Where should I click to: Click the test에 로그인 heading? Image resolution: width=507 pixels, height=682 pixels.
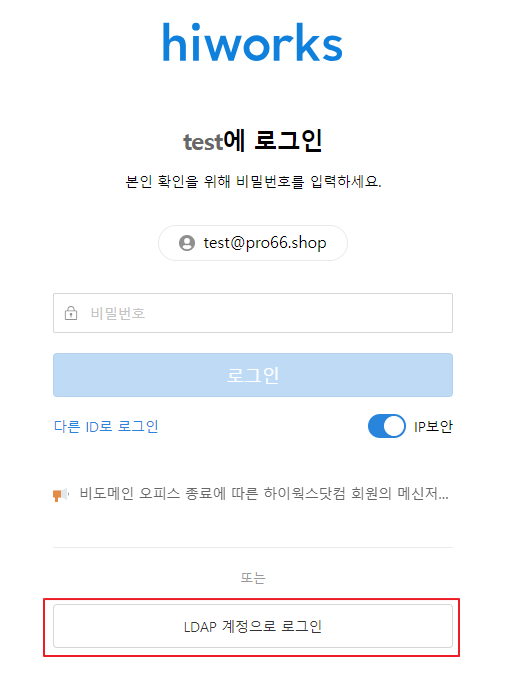tap(253, 141)
